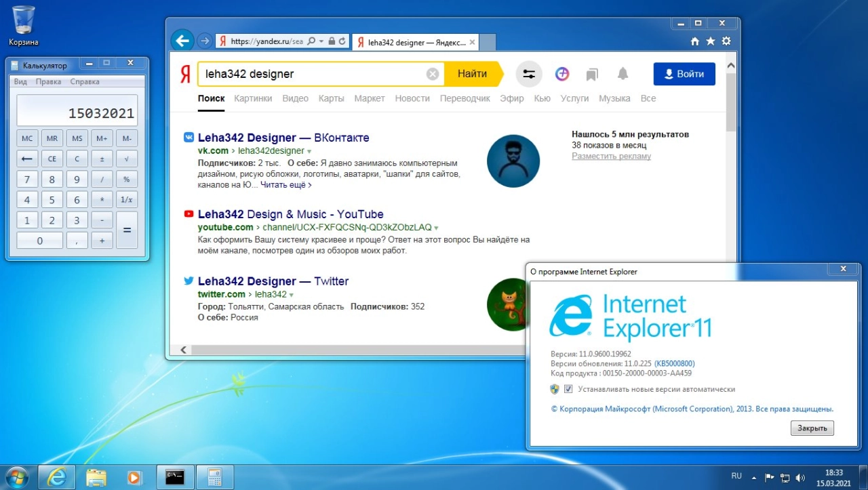Open Yandex search filter settings icon

point(529,74)
